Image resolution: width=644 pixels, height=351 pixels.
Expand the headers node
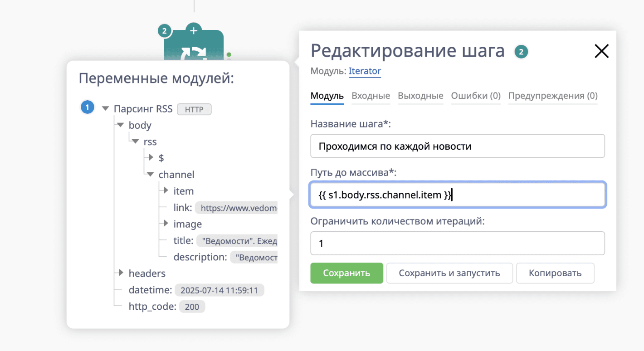click(120, 273)
